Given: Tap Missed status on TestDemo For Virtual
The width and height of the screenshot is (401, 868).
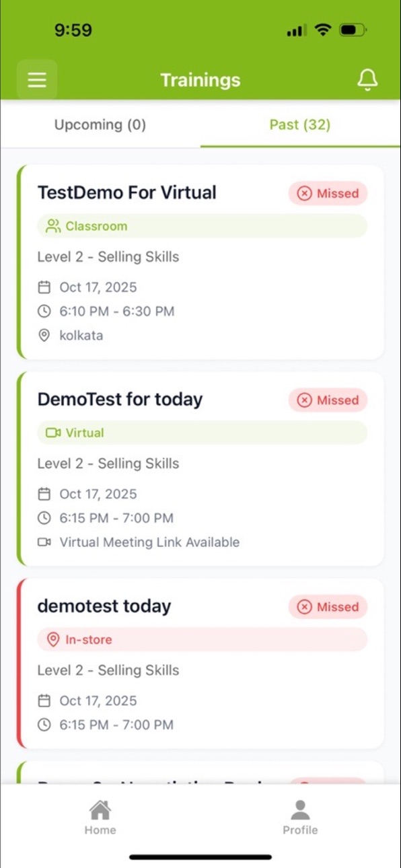Looking at the screenshot, I should (328, 193).
